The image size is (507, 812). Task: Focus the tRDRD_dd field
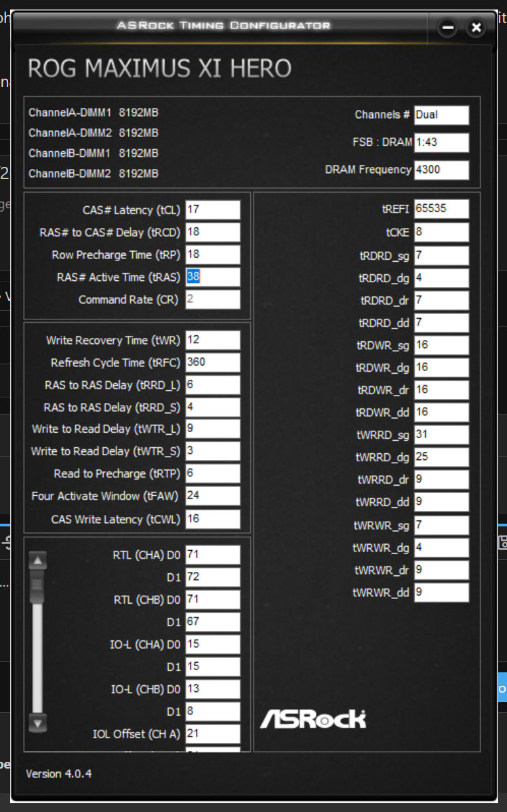pos(441,323)
